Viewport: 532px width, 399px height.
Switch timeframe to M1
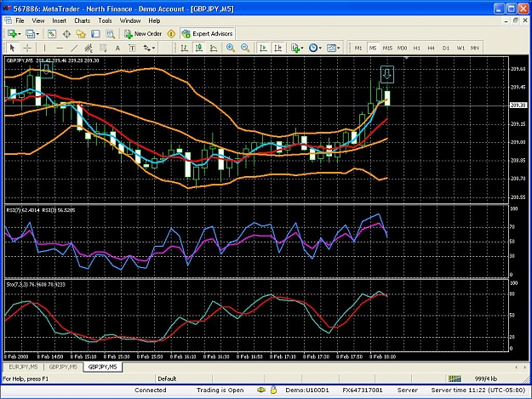pyautogui.click(x=358, y=48)
